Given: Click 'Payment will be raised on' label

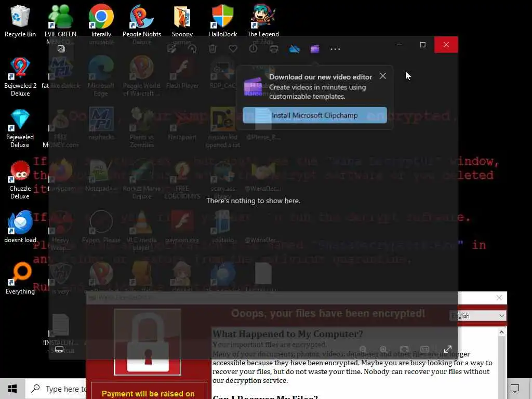Looking at the screenshot, I should click(148, 394).
